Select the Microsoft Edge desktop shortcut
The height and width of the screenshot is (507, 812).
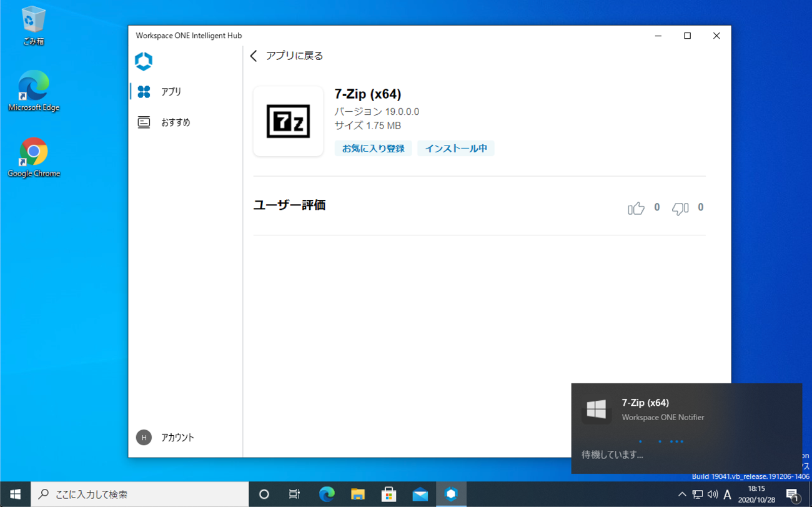click(33, 91)
